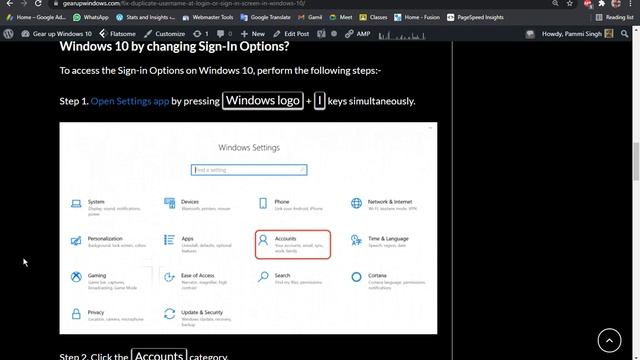Open Home - Google Ad... bookmark

[x=36, y=17]
